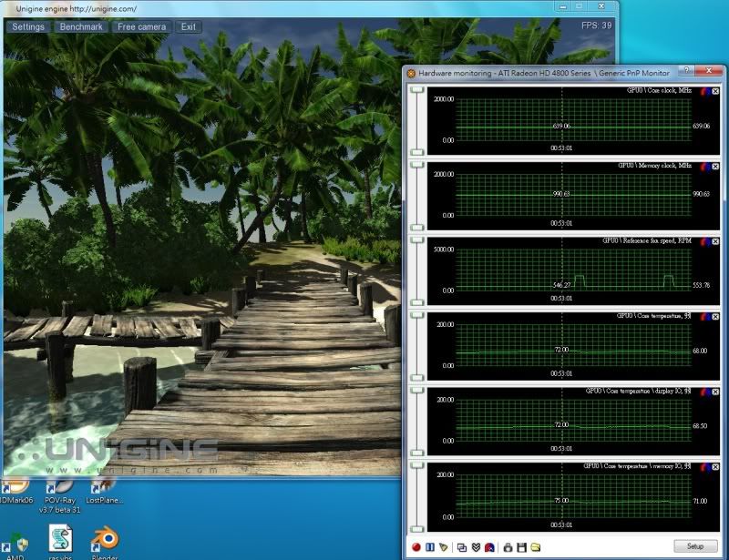729x560 pixels.
Task: Click the yellow tag marker toolbar icon
Action: [x=444, y=546]
